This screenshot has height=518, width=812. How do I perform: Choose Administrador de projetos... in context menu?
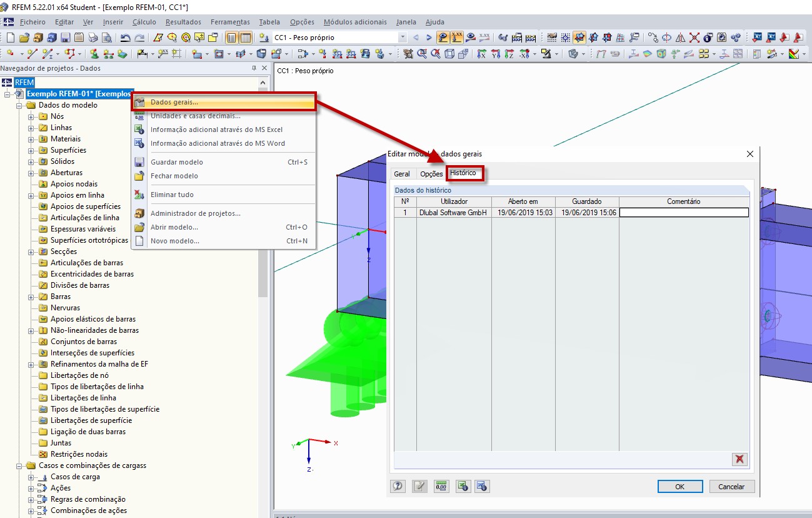(224, 213)
